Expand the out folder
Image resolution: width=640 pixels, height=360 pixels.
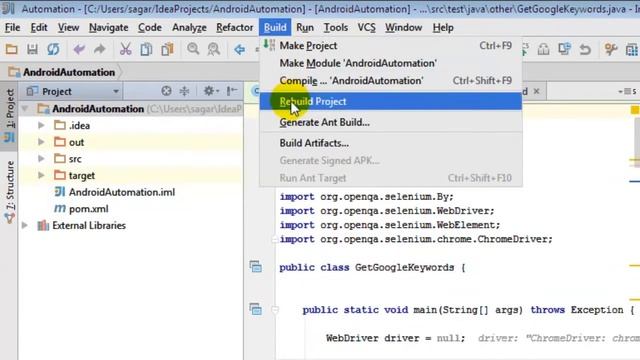click(41, 142)
